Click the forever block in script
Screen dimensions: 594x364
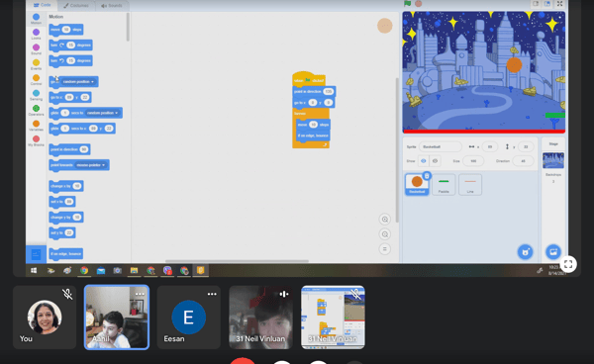300,114
